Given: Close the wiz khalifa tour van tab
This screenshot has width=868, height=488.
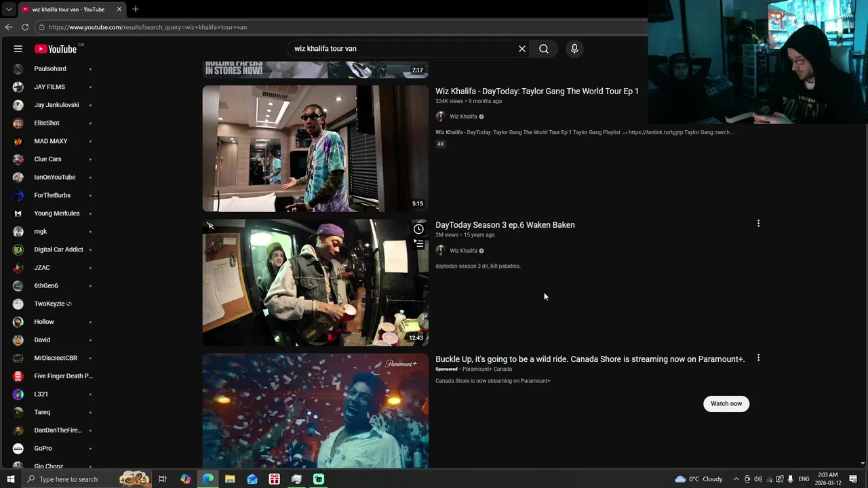Looking at the screenshot, I should [x=119, y=9].
